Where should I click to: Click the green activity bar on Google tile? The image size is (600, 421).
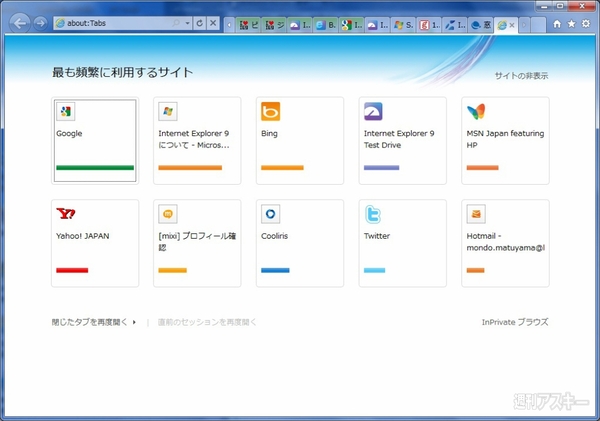(95, 168)
